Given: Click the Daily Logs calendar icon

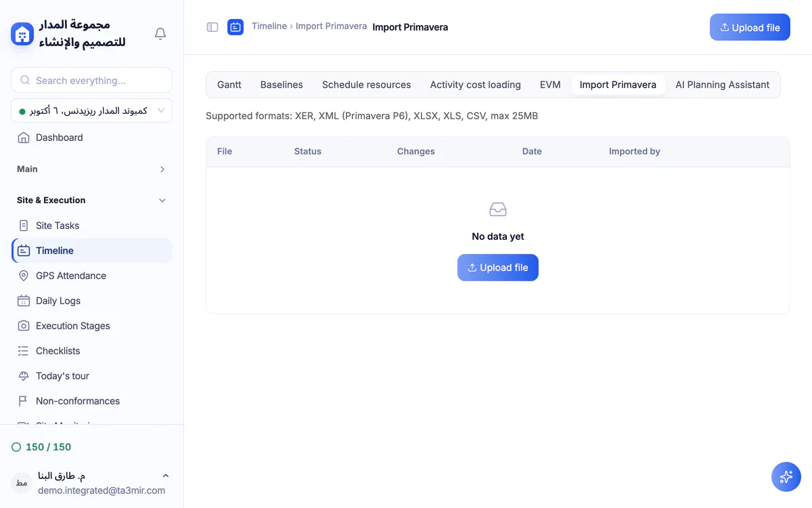Looking at the screenshot, I should click(24, 301).
